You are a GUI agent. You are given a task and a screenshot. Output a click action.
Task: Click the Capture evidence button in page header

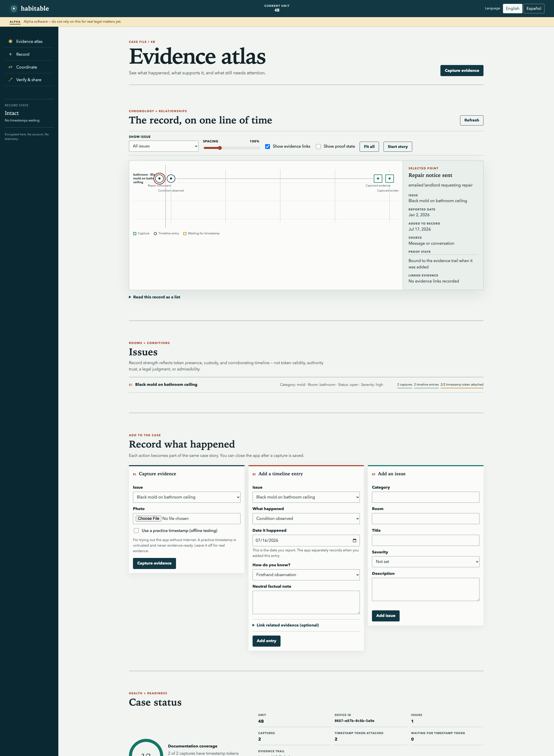click(462, 71)
